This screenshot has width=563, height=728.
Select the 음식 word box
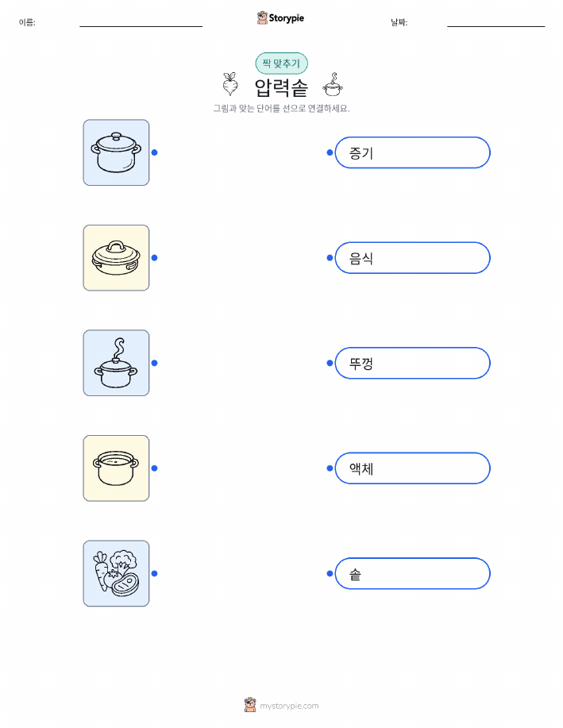(412, 258)
